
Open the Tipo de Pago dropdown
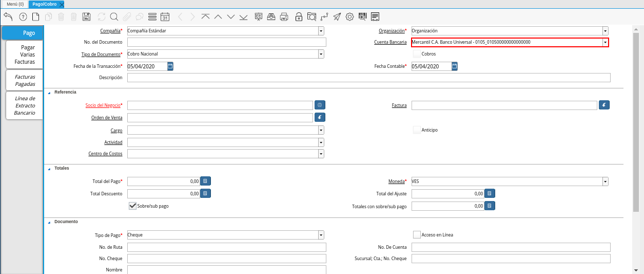click(321, 235)
